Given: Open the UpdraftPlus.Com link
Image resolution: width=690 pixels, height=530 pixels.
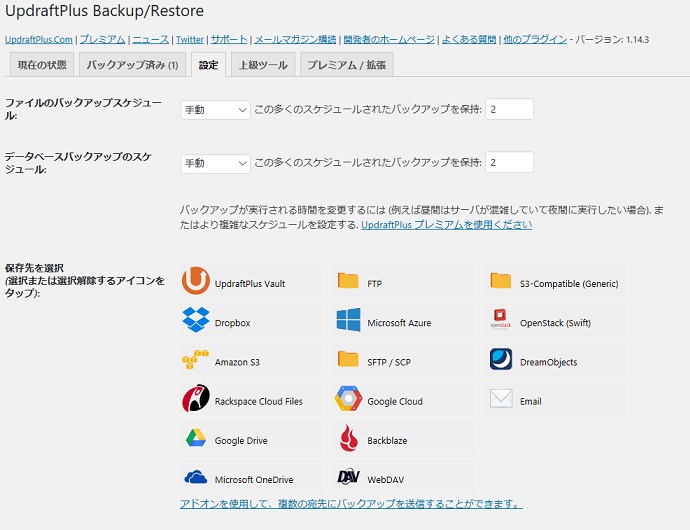Looking at the screenshot, I should tap(39, 40).
